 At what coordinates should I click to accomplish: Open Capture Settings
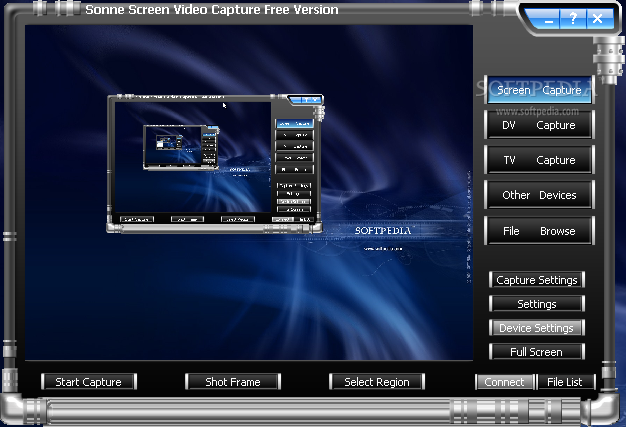[537, 280]
